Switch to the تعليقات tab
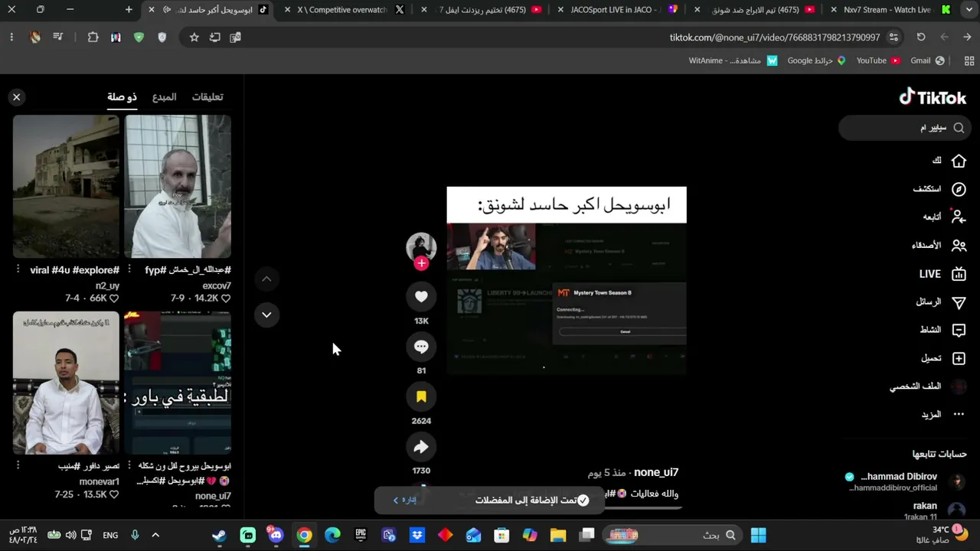This screenshot has width=980, height=551. coord(207,97)
